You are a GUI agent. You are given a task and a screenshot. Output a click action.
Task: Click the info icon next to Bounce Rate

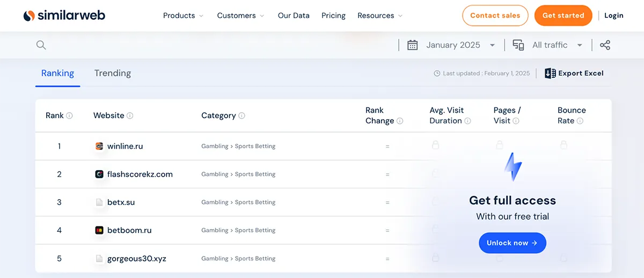(x=580, y=121)
